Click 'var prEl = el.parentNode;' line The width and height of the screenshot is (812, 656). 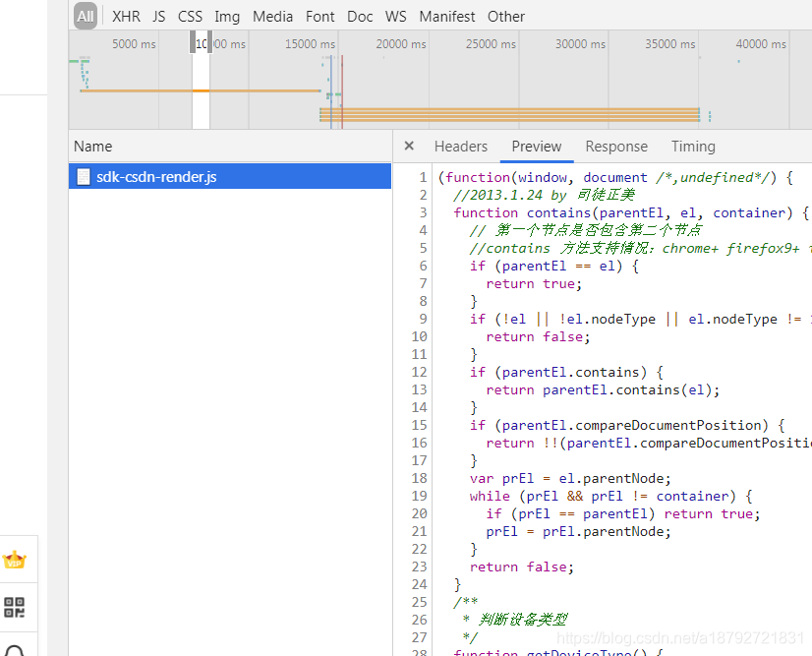[x=570, y=478]
